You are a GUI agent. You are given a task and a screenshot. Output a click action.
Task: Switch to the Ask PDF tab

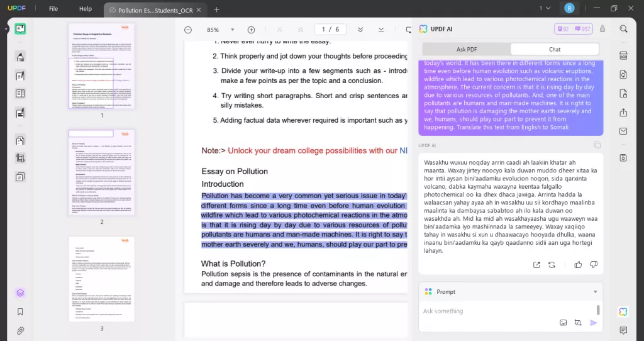467,49
